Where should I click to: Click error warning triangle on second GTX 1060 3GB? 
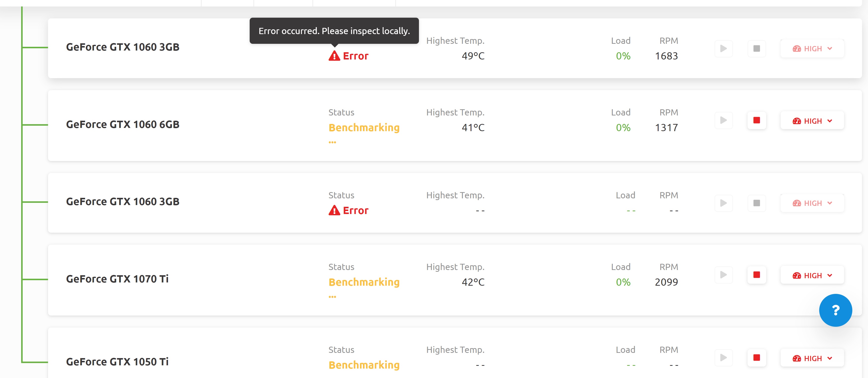coord(334,211)
